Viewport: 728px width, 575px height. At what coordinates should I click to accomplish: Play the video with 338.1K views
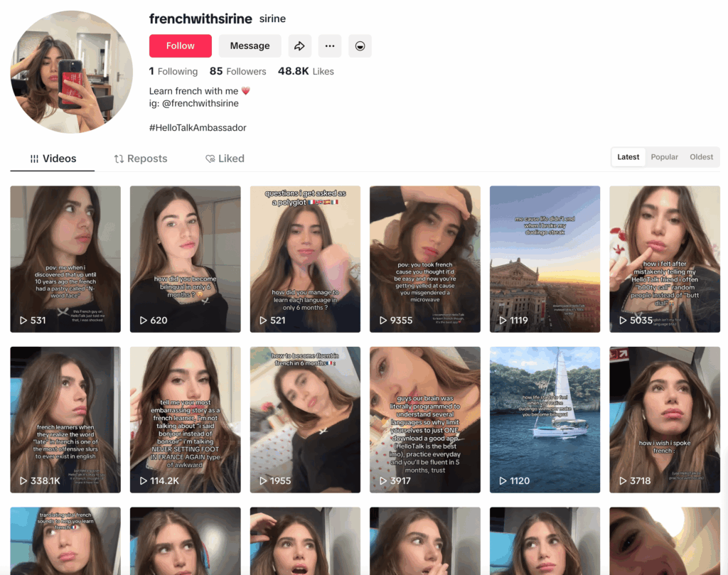click(x=65, y=419)
